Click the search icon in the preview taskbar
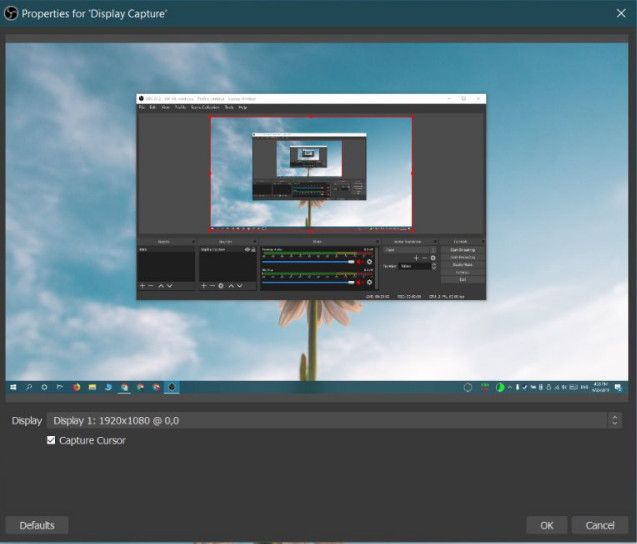Image resolution: width=637 pixels, height=544 pixels. [29, 387]
